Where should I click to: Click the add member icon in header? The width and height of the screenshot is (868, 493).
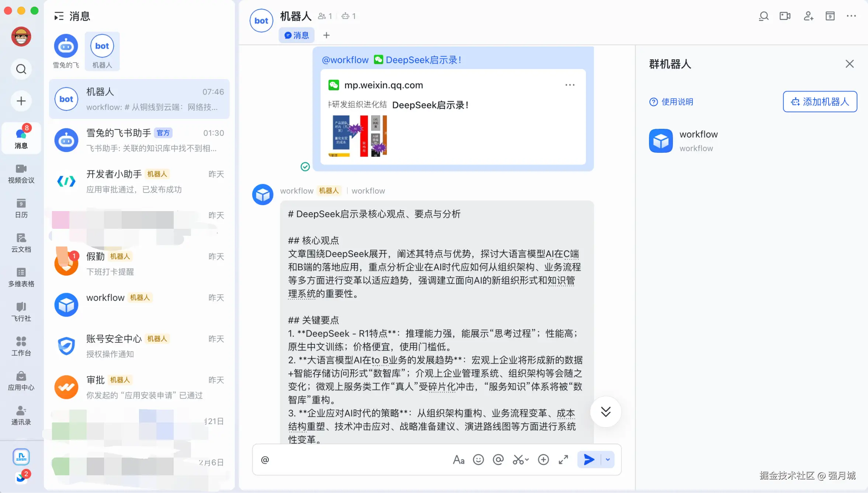coord(808,16)
